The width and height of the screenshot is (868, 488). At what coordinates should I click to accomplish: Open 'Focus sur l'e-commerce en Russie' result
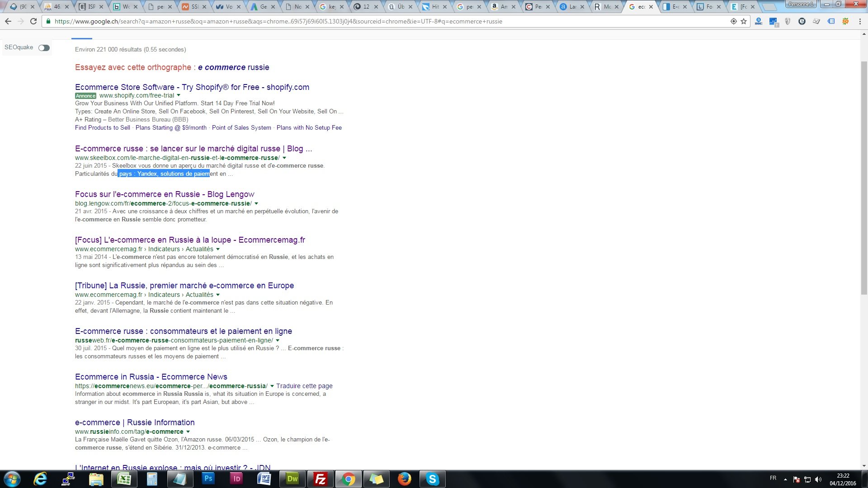click(165, 194)
